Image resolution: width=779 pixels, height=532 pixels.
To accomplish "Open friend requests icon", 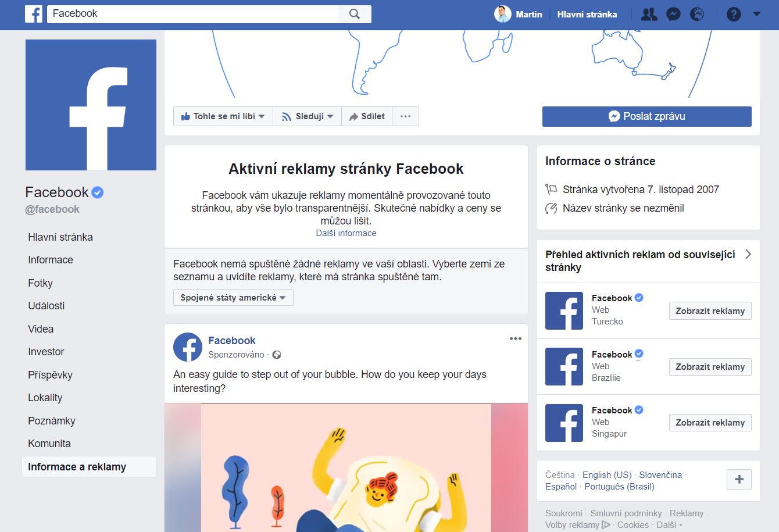I will (x=649, y=15).
